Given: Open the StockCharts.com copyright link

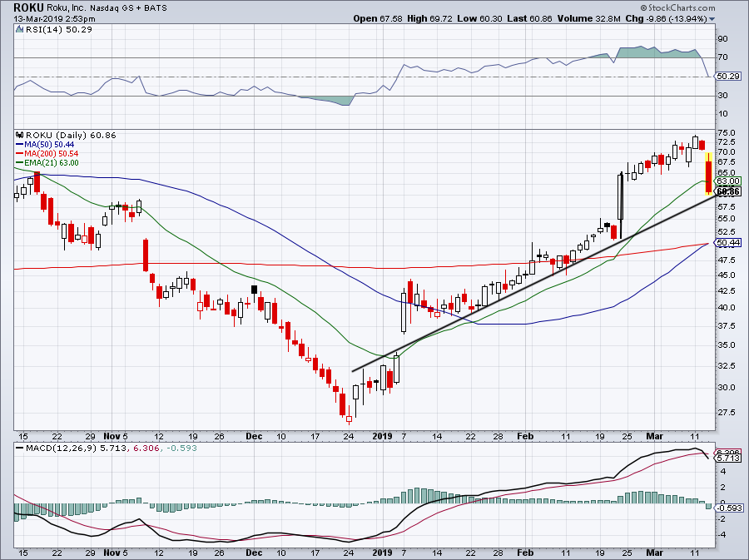Looking at the screenshot, I should [677, 7].
